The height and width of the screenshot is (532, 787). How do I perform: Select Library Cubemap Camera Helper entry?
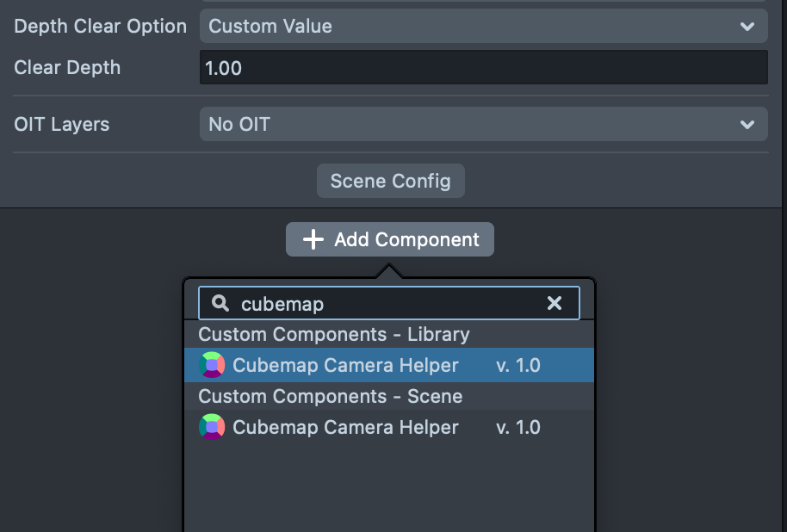345,365
